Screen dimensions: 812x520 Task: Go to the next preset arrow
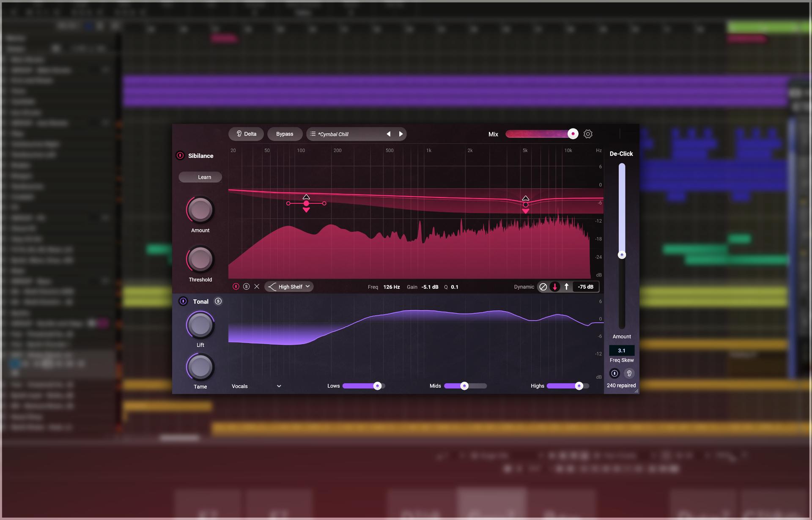click(x=401, y=134)
